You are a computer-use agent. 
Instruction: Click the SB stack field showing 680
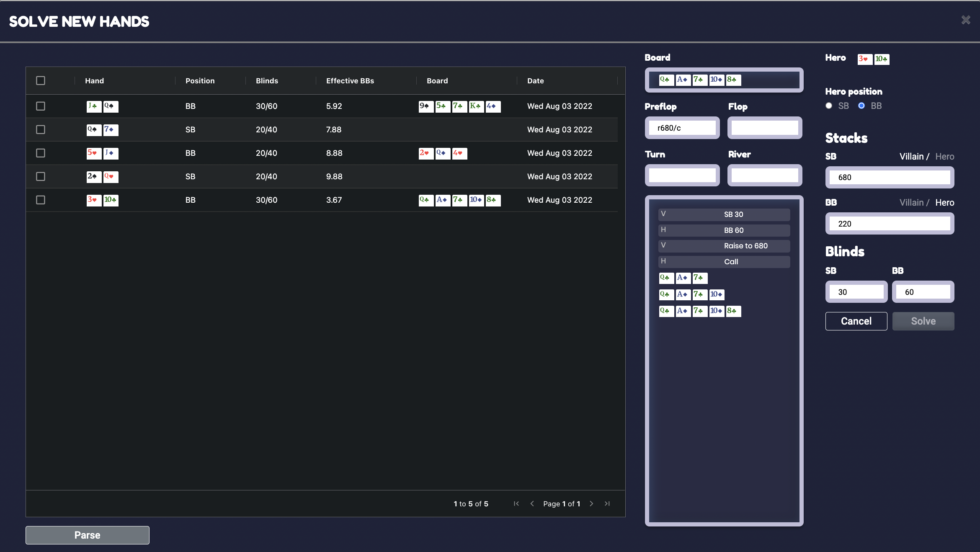[x=889, y=177]
